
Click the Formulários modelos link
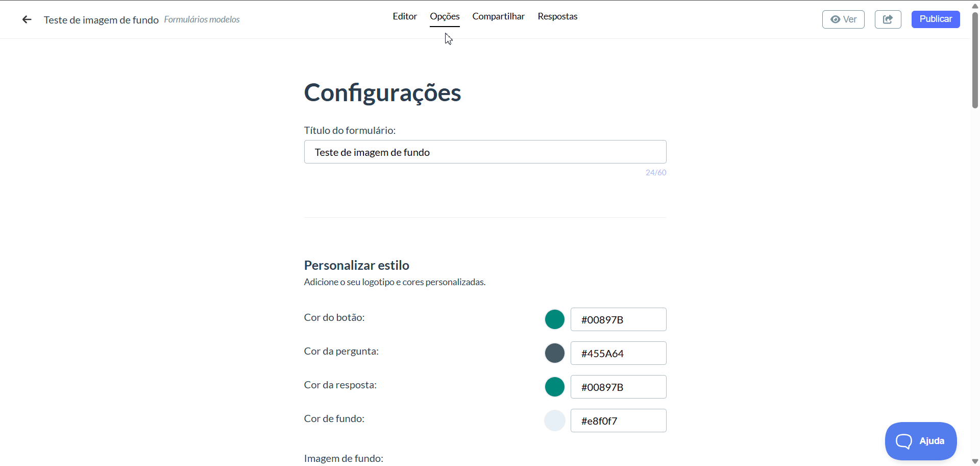pos(202,19)
